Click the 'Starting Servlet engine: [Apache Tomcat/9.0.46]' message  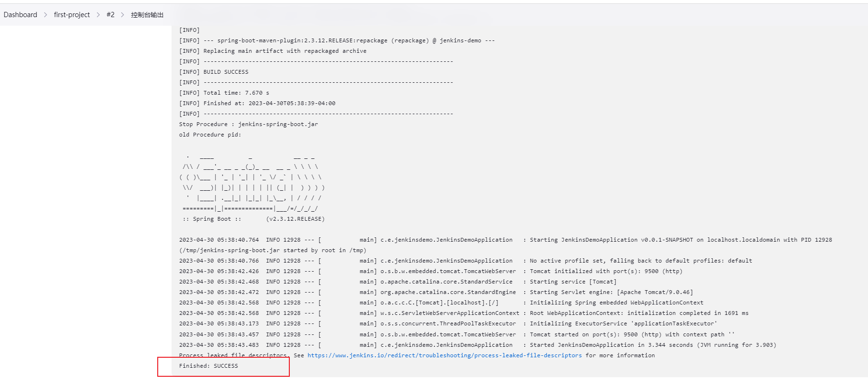pos(611,292)
